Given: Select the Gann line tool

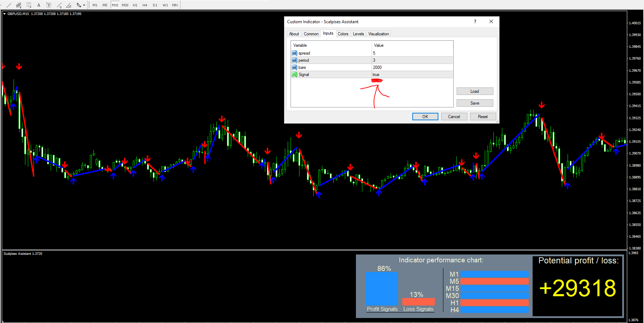Looking at the screenshot, I should tap(59, 5).
